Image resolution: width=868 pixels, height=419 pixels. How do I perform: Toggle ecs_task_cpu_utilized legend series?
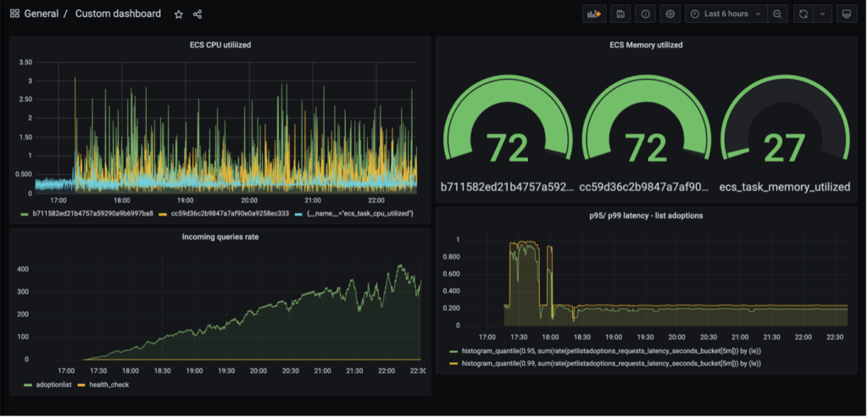coord(360,214)
